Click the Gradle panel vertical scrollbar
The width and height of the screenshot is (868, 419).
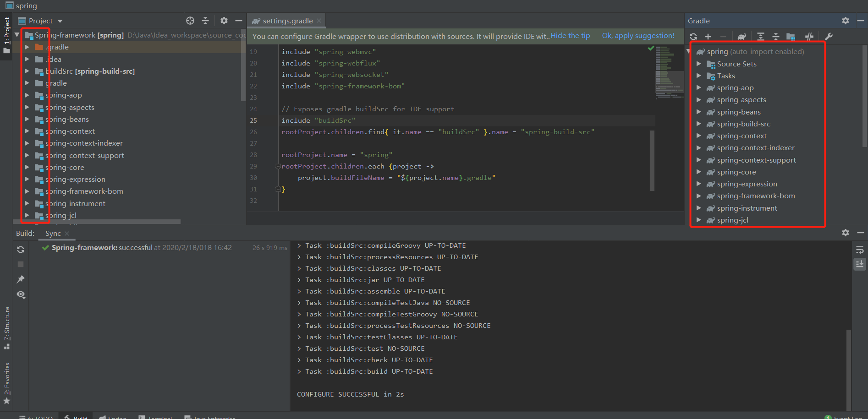pyautogui.click(x=865, y=96)
